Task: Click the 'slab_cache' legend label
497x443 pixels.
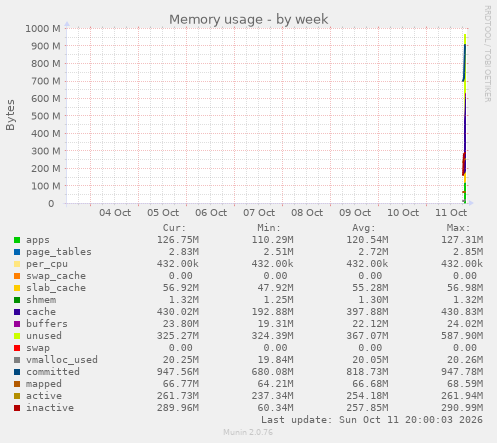Action: (56, 288)
